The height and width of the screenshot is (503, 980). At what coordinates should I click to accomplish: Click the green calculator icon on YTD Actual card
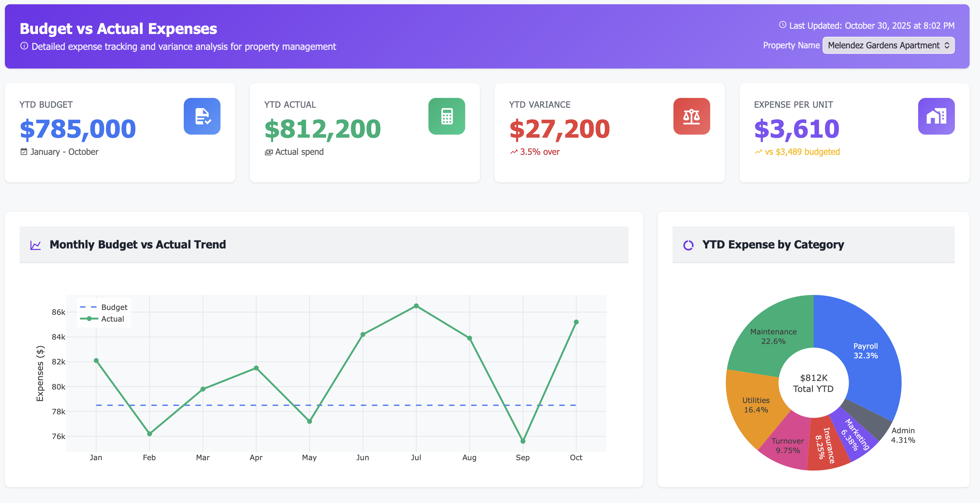tap(447, 116)
